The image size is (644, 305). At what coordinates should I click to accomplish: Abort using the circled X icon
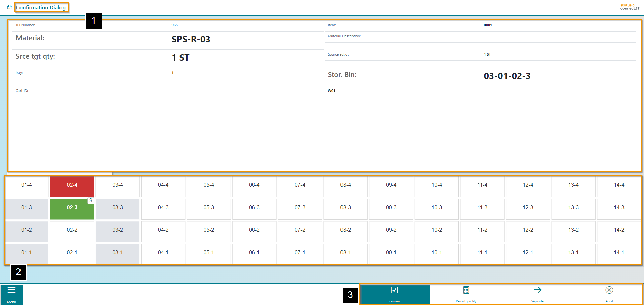[x=609, y=294]
